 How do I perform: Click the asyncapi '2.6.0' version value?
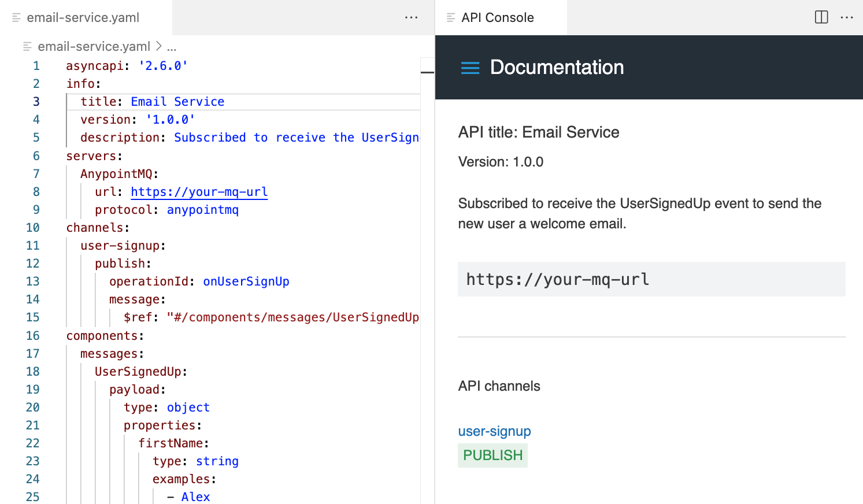tap(163, 66)
